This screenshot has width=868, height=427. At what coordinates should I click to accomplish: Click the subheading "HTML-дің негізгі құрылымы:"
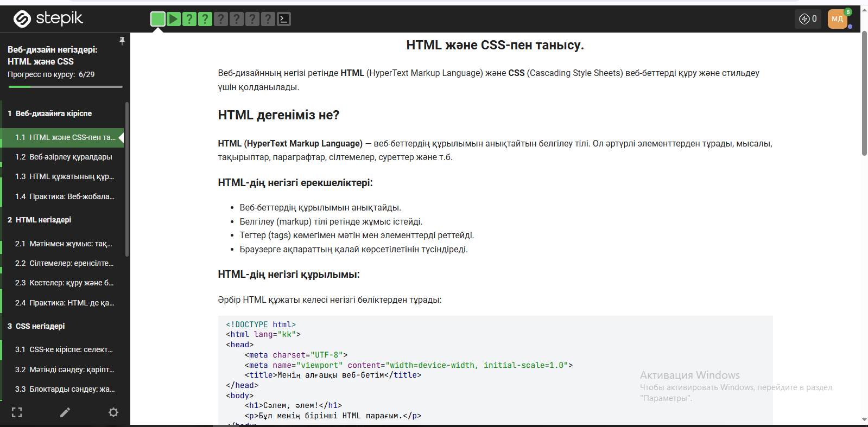(x=289, y=275)
